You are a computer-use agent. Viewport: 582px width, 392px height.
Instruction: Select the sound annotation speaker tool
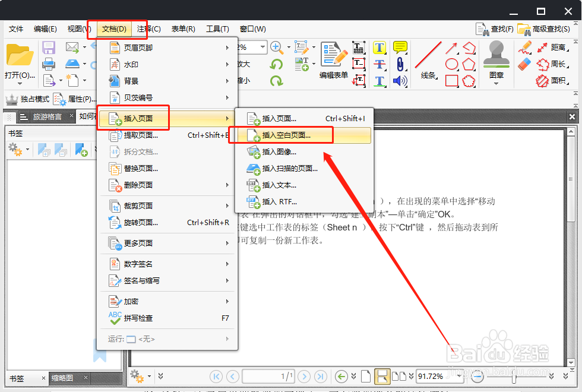pos(399,80)
